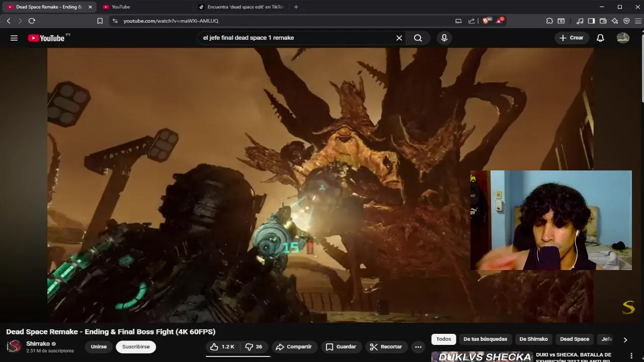The width and height of the screenshot is (644, 362).
Task: Open Brave Playlist music note icon
Action: 580,21
